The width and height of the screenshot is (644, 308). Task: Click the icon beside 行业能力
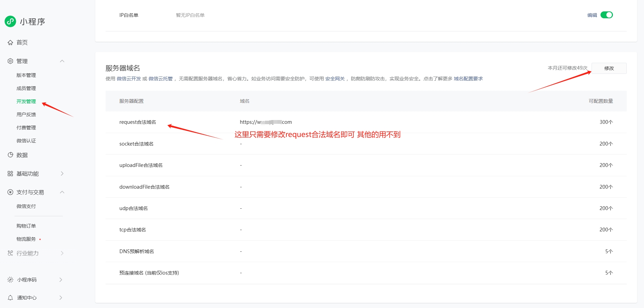(10, 253)
